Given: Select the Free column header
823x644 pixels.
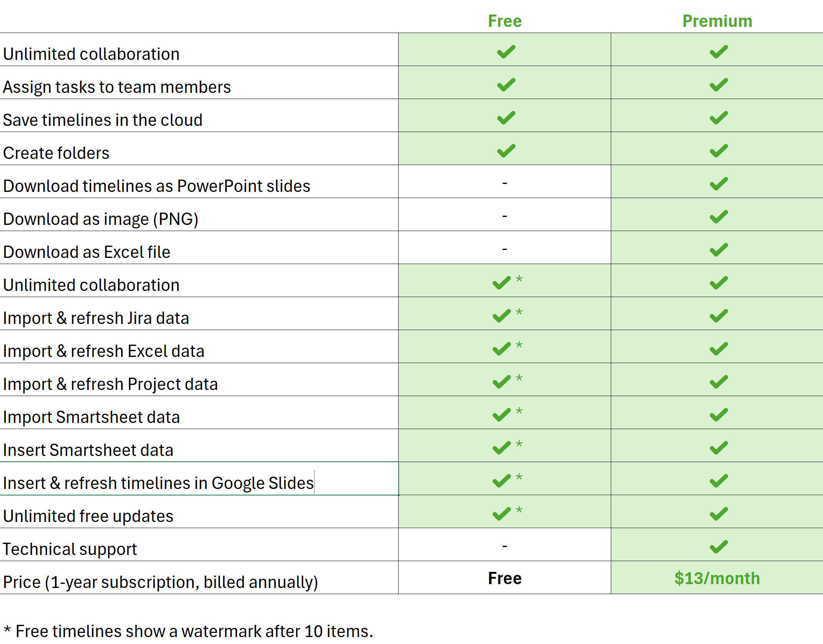Looking at the screenshot, I should click(x=505, y=21).
